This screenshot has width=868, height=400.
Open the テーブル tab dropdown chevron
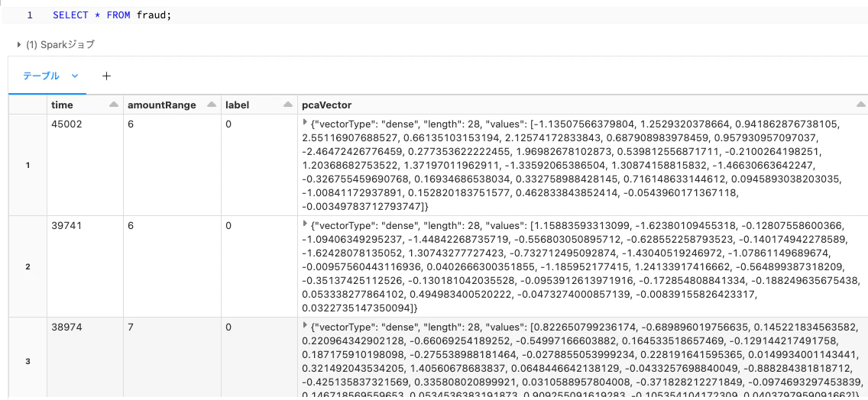[76, 76]
